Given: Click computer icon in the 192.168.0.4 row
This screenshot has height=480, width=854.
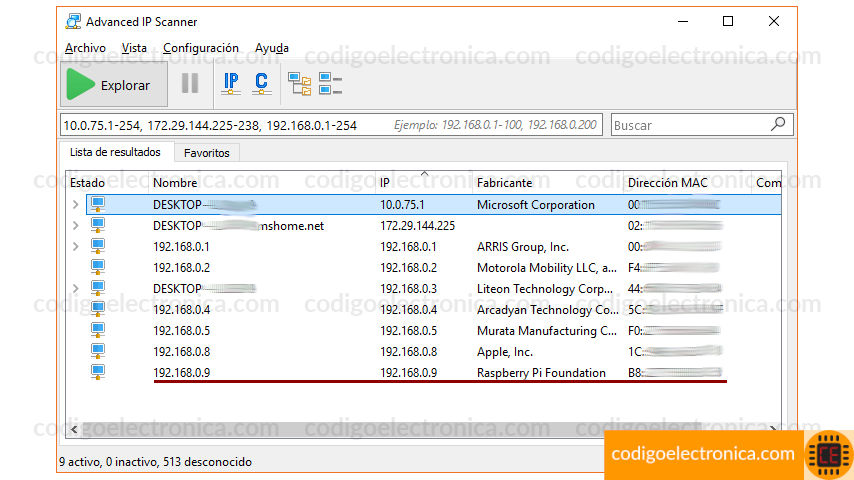Looking at the screenshot, I should tap(98, 309).
